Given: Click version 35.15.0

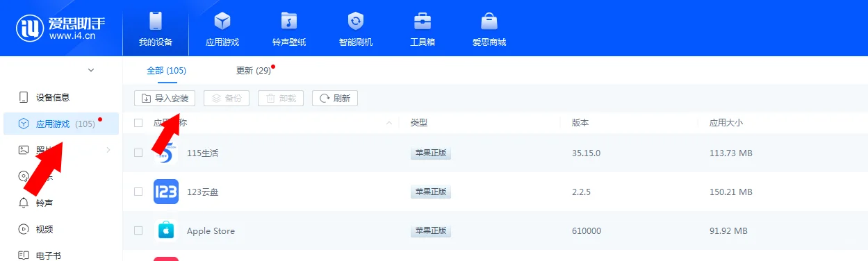Looking at the screenshot, I should click(586, 153).
